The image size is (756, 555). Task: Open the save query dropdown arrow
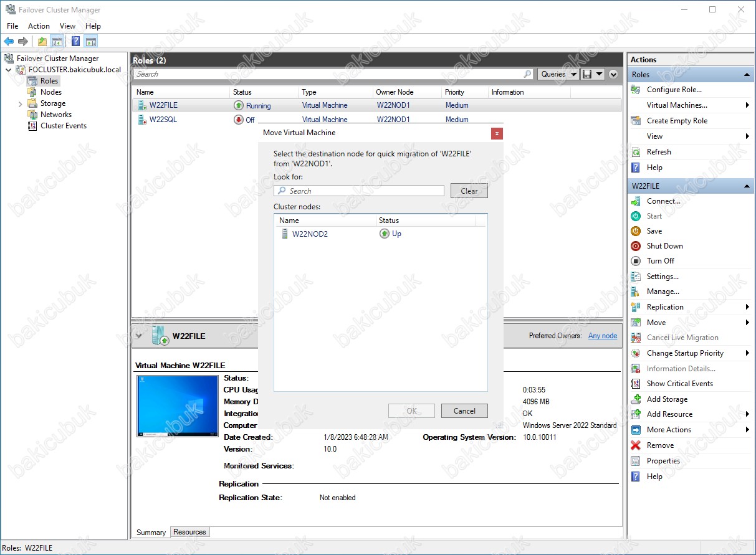tap(599, 74)
